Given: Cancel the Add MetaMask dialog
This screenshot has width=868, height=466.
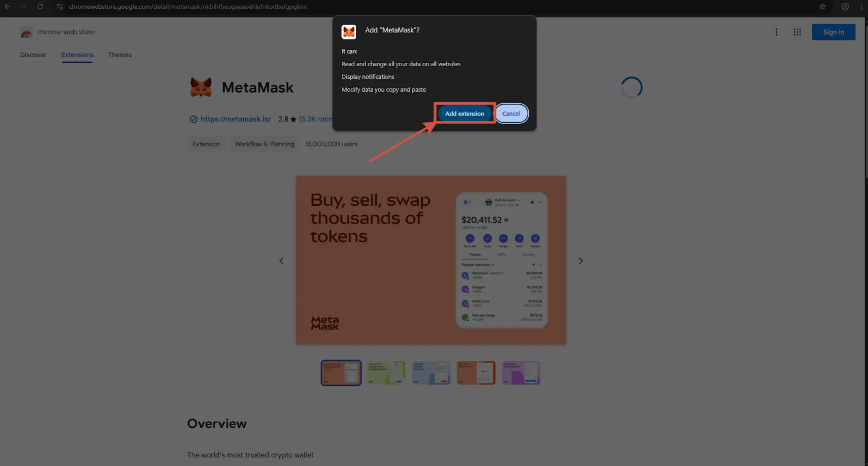Looking at the screenshot, I should click(x=511, y=113).
